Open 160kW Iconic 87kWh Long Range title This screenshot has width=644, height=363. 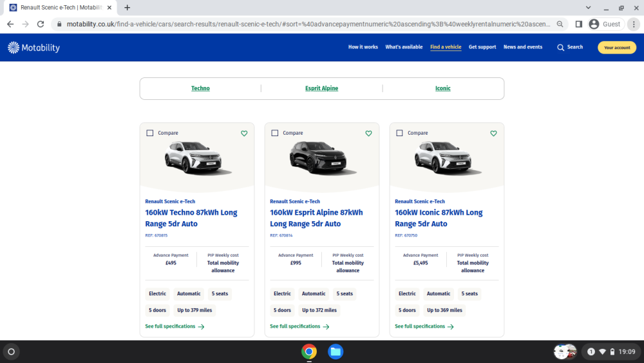[439, 218]
